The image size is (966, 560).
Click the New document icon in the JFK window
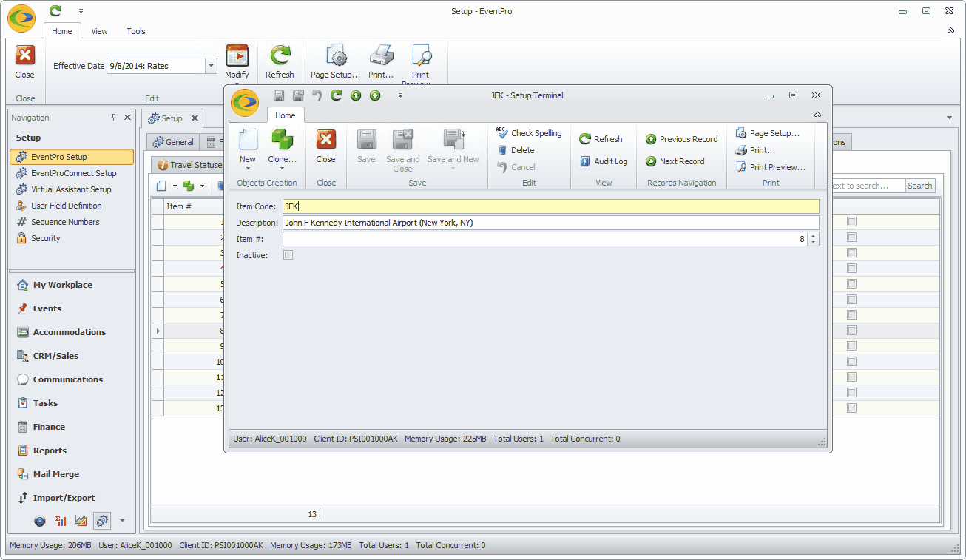coord(248,140)
